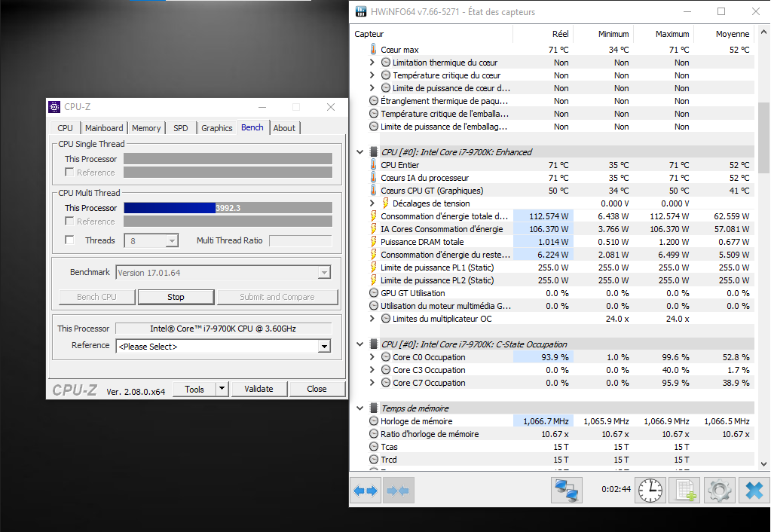
Task: Click lightning icon beside IA Cores Consommation
Action: click(373, 228)
